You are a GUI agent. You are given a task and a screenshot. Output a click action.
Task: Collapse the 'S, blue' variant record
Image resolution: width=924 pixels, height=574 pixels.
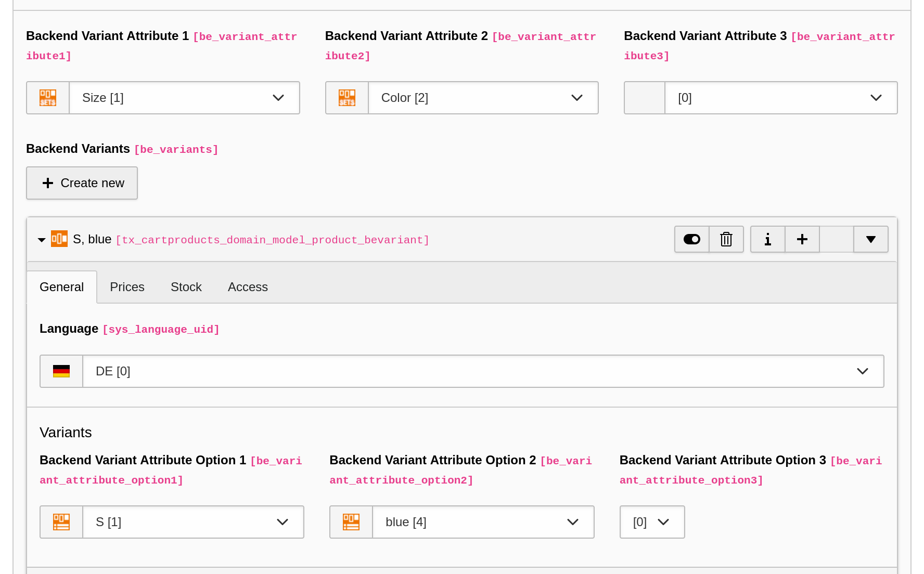click(41, 239)
